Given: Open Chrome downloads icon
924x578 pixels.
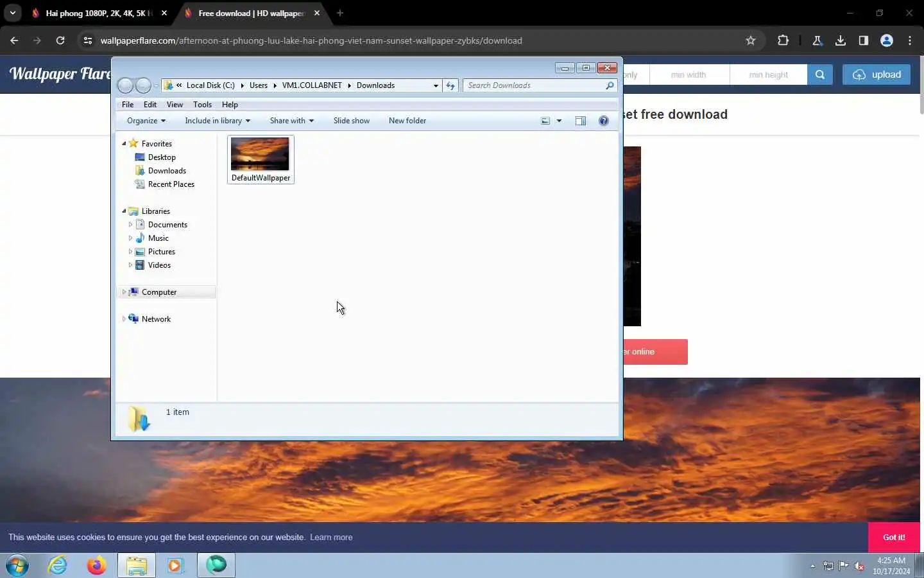Looking at the screenshot, I should (841, 40).
